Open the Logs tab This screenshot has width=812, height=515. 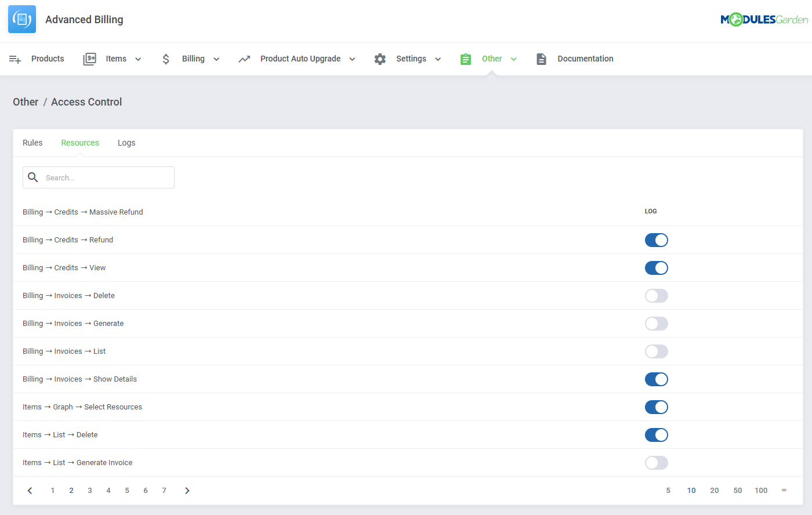coord(126,143)
